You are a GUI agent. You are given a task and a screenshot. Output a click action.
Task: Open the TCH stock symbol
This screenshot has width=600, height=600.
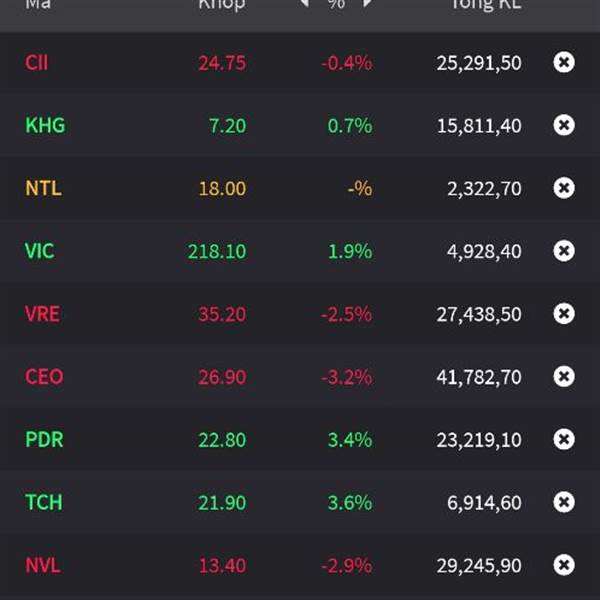click(43, 502)
